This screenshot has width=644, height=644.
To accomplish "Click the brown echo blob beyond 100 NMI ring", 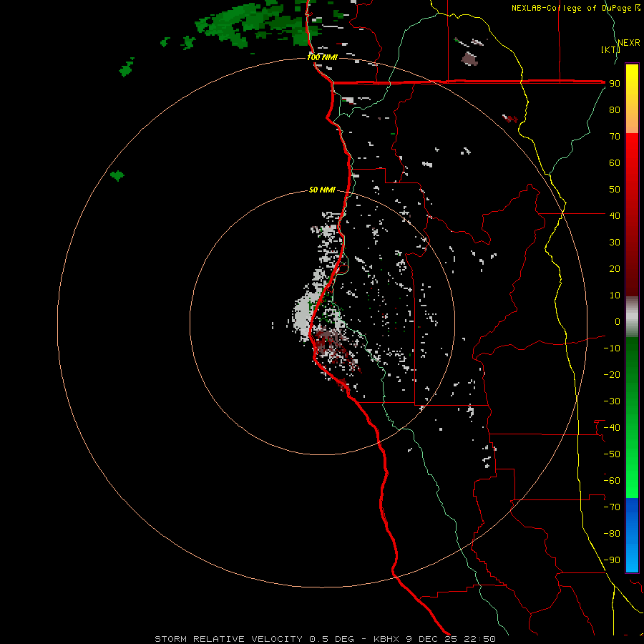I will 470,59.
